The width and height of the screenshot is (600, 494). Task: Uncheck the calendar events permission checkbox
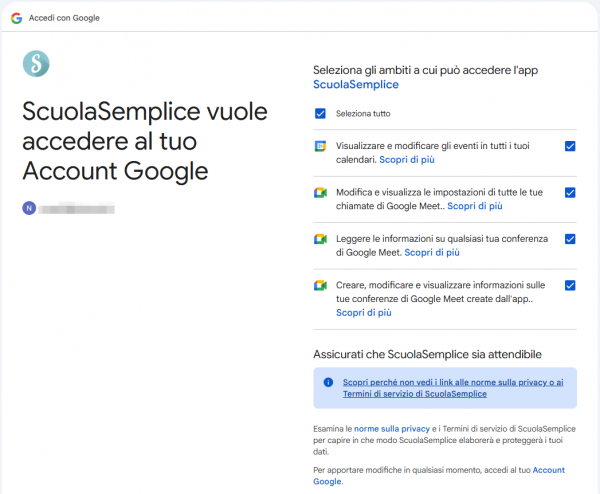tap(570, 146)
